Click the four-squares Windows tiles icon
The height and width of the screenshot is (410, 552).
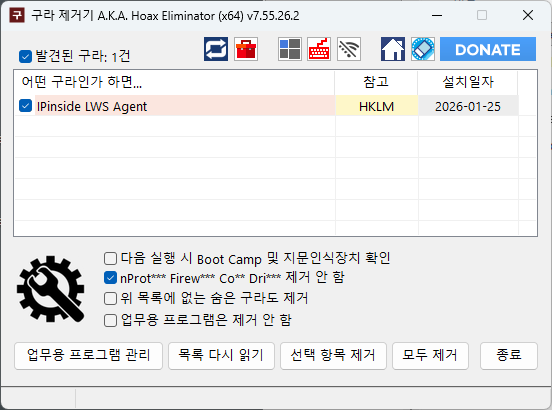point(290,49)
